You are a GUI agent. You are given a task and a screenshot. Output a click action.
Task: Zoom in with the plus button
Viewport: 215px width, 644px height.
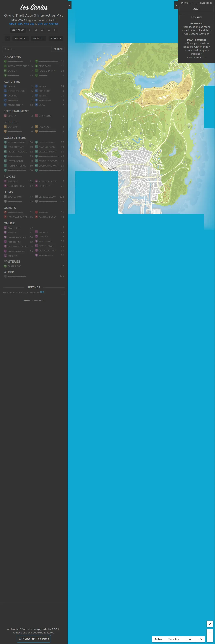tap(210, 632)
